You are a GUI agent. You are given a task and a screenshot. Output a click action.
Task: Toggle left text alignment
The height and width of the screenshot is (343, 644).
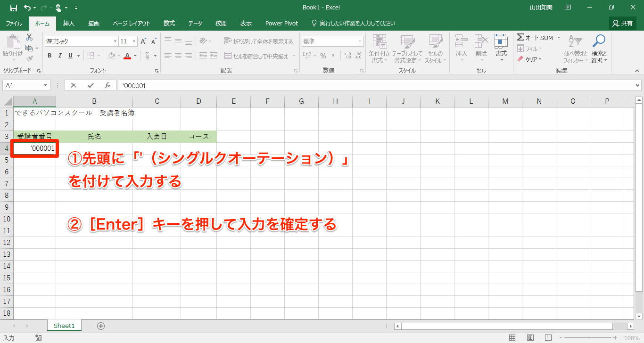pyautogui.click(x=168, y=56)
